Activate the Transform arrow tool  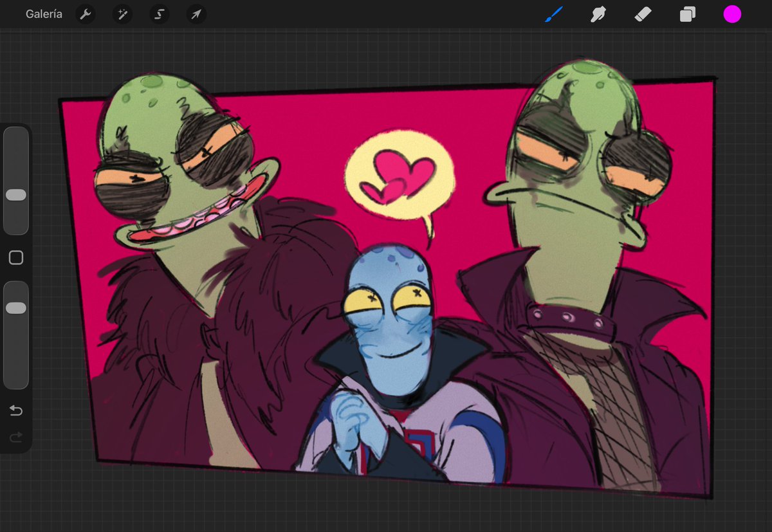point(196,14)
